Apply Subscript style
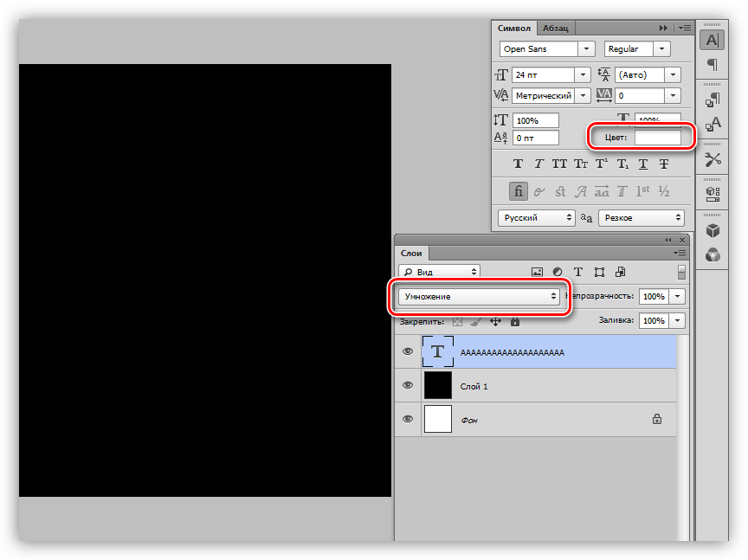Viewport: 748px width, 560px height. click(x=622, y=164)
